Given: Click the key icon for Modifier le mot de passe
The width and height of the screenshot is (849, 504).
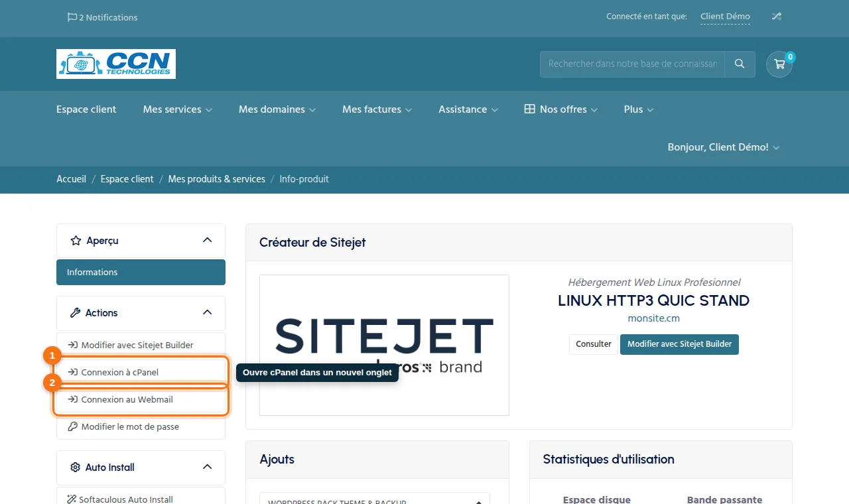Looking at the screenshot, I should [73, 427].
